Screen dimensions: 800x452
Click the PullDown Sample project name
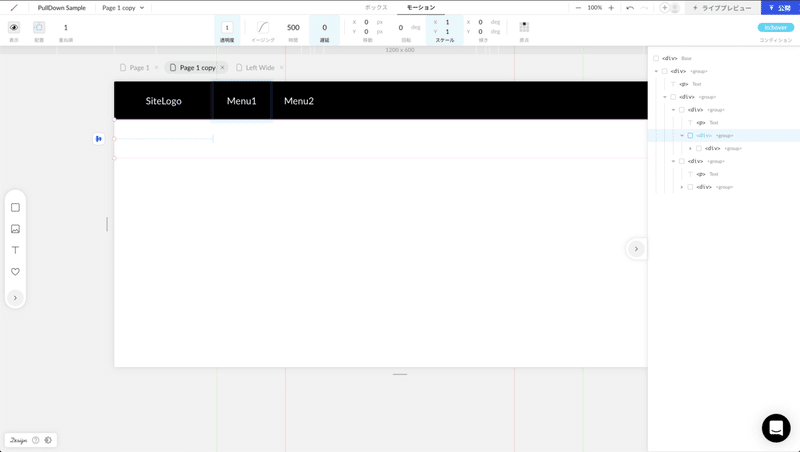pyautogui.click(x=62, y=8)
